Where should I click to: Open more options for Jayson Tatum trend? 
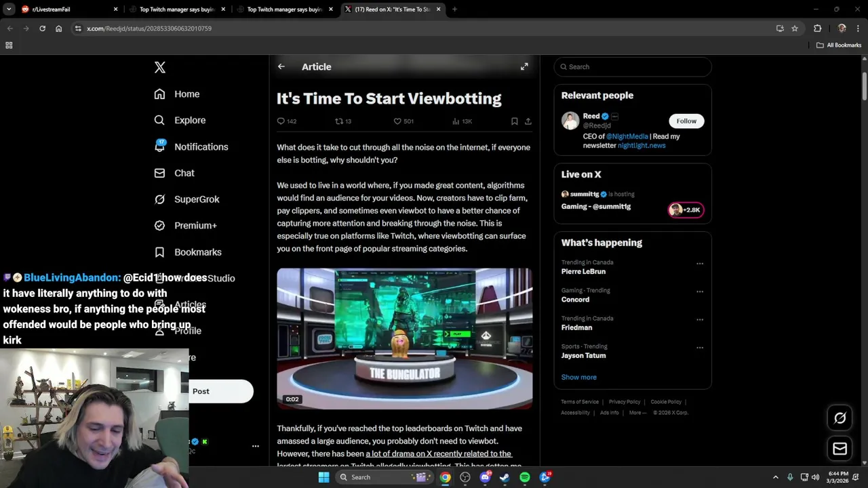(x=700, y=348)
